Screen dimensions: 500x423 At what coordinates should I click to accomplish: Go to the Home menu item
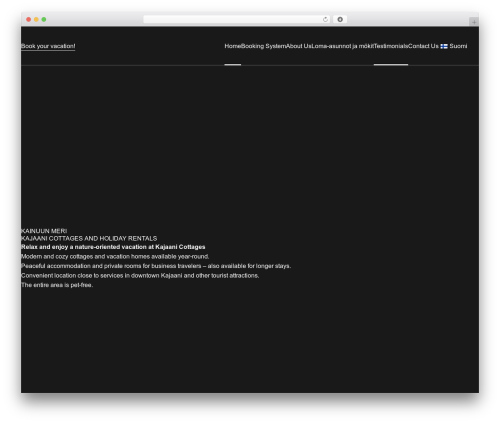point(233,46)
